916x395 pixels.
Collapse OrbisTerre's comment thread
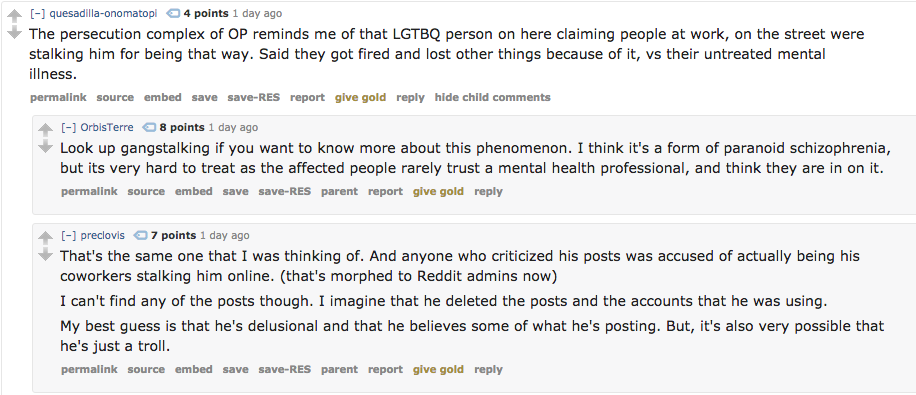click(68, 127)
